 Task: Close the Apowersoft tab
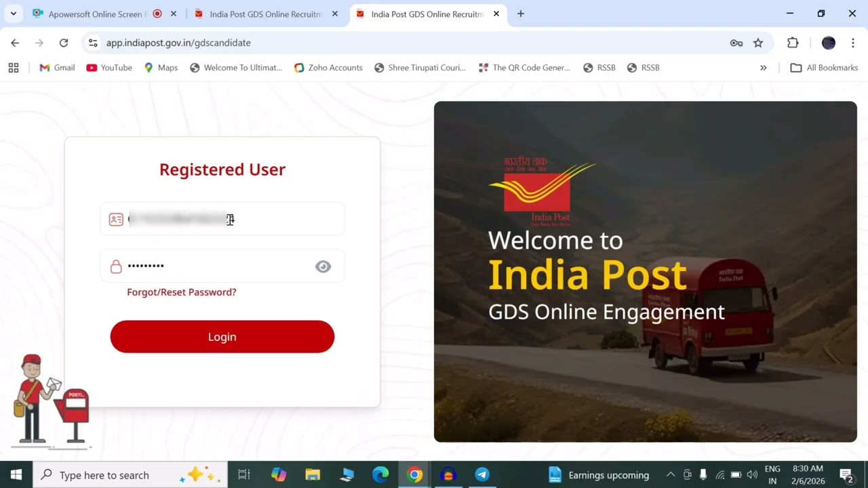174,14
